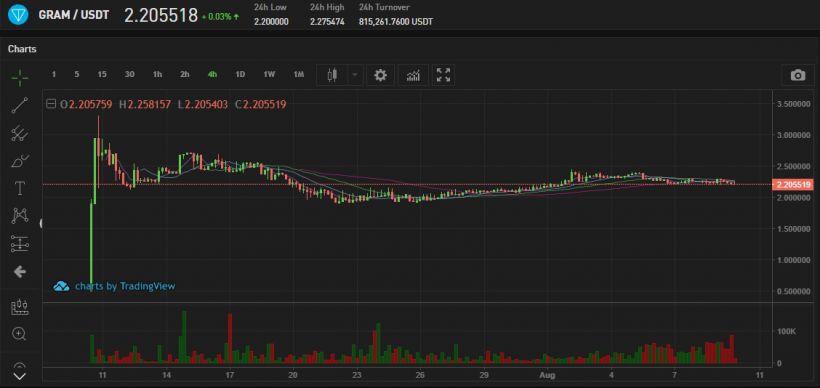
Task: Click the Charts panel title
Action: click(22, 49)
